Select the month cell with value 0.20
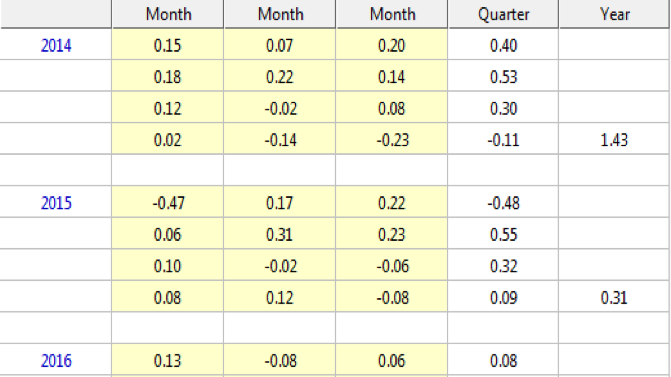The height and width of the screenshot is (377, 671). (392, 45)
